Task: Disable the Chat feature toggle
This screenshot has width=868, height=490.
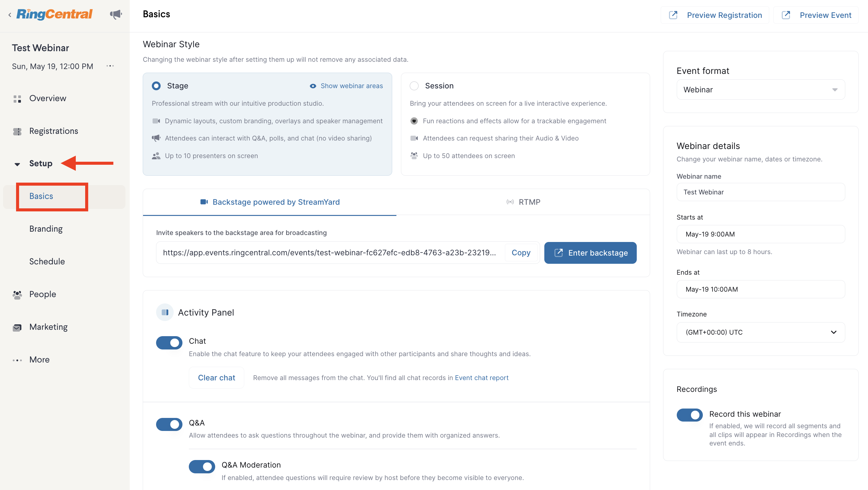Action: 169,343
